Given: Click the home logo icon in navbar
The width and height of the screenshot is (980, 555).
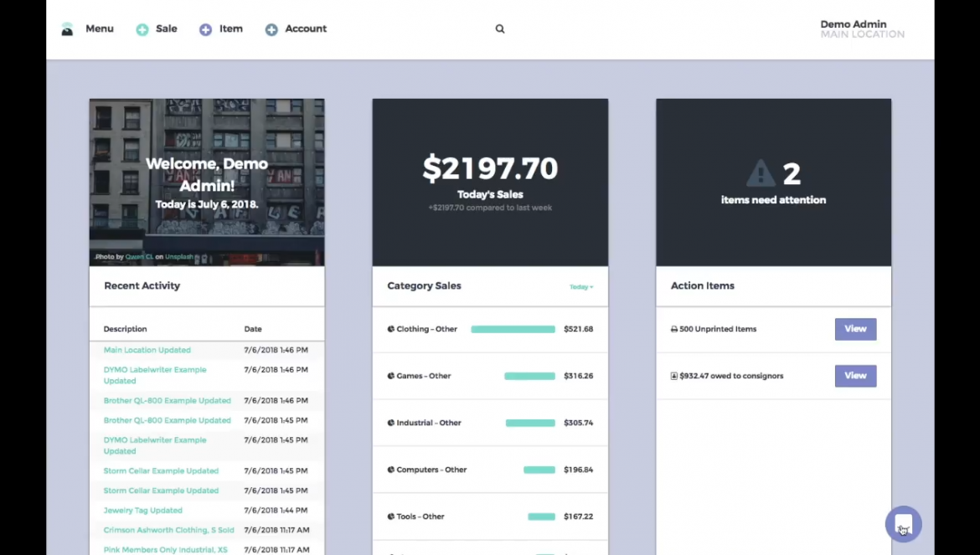Looking at the screenshot, I should click(67, 28).
